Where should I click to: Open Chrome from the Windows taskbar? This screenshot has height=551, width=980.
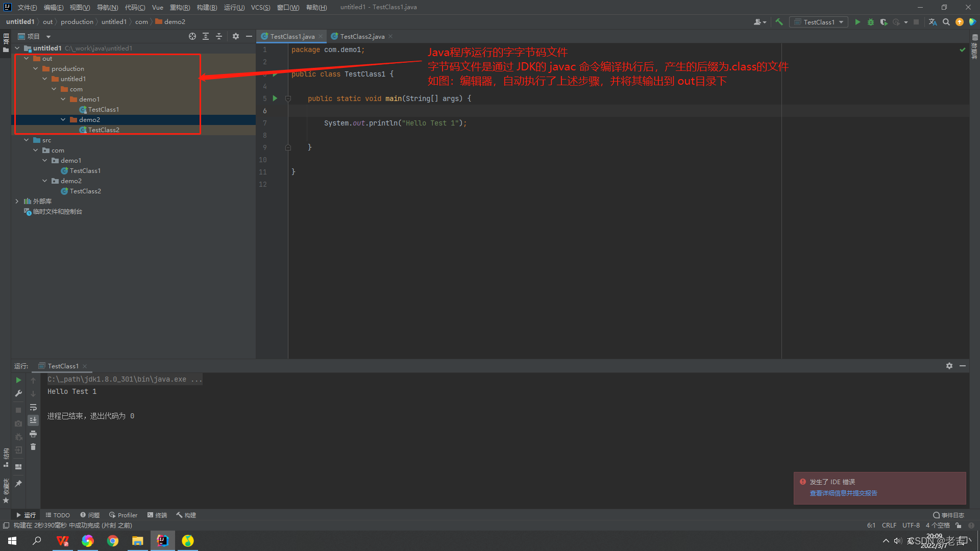coord(112,541)
